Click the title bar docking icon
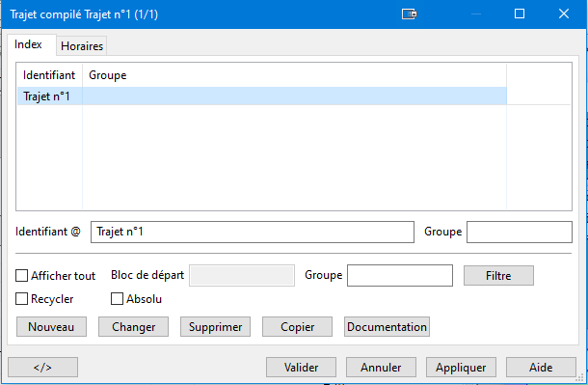Viewport: 588px width, 385px height. click(x=409, y=14)
